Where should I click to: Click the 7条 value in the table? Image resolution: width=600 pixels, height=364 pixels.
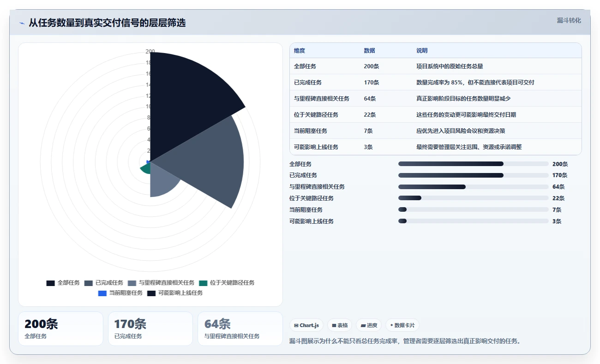pyautogui.click(x=368, y=131)
